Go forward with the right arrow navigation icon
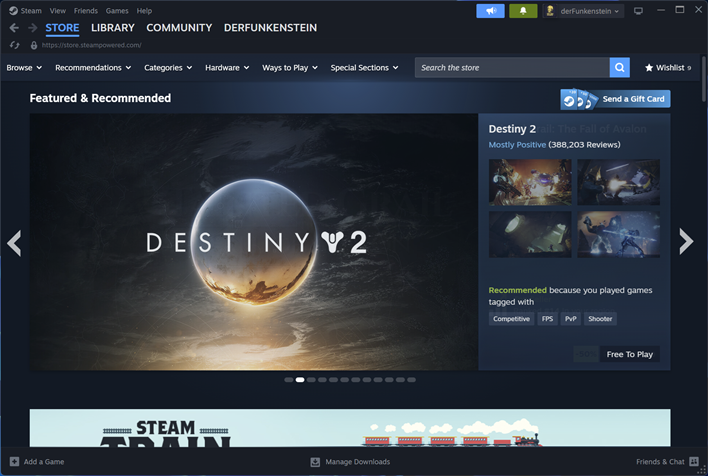708x476 pixels. click(x=33, y=28)
